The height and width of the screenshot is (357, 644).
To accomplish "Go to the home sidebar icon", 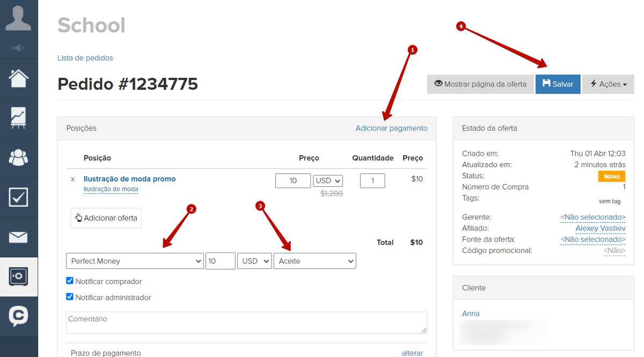I will pyautogui.click(x=18, y=78).
